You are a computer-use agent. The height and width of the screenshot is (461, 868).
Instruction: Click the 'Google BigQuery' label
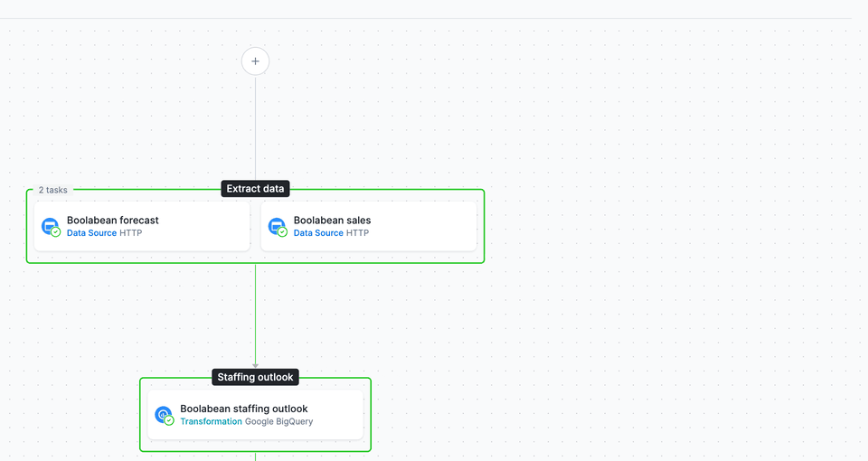pyautogui.click(x=279, y=422)
